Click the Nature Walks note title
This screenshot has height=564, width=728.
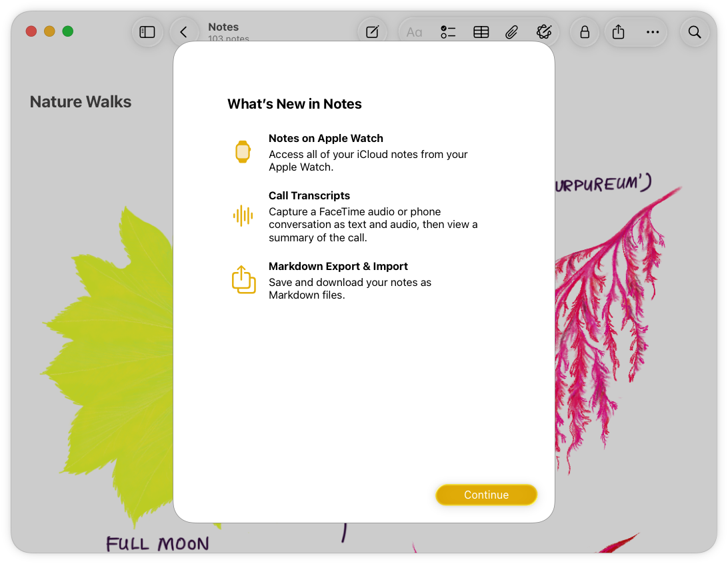(x=80, y=102)
